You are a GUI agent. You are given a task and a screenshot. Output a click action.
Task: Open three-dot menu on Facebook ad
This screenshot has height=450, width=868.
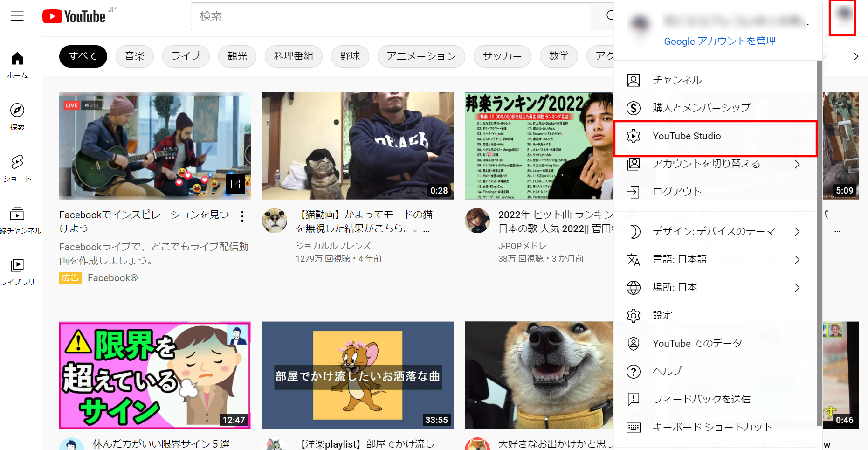tap(242, 216)
